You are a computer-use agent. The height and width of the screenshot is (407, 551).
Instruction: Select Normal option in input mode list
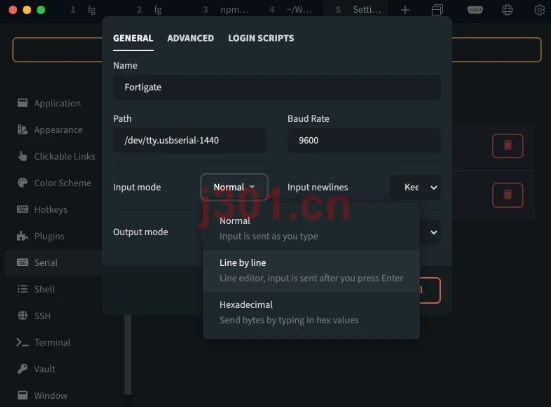tap(311, 228)
